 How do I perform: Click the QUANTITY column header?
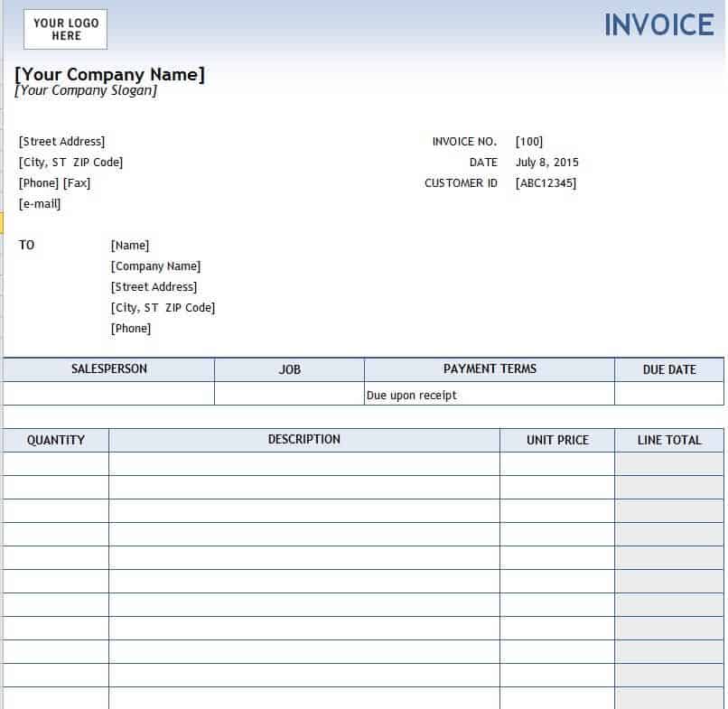coord(56,440)
